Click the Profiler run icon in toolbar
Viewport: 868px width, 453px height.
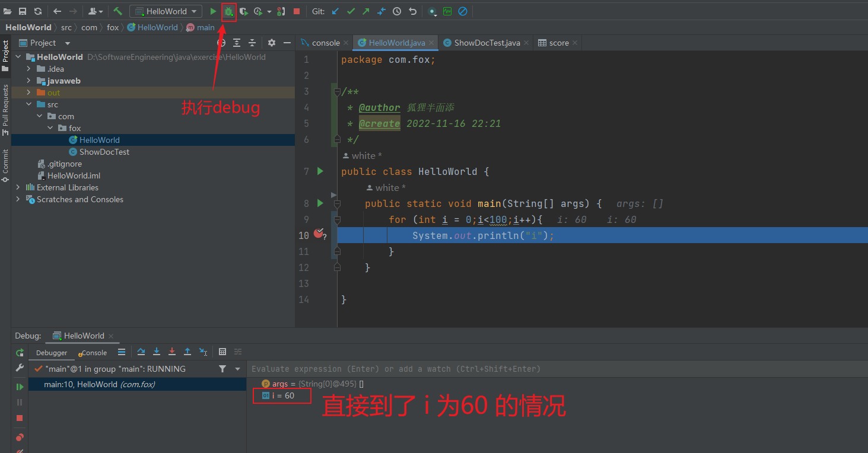pyautogui.click(x=258, y=11)
